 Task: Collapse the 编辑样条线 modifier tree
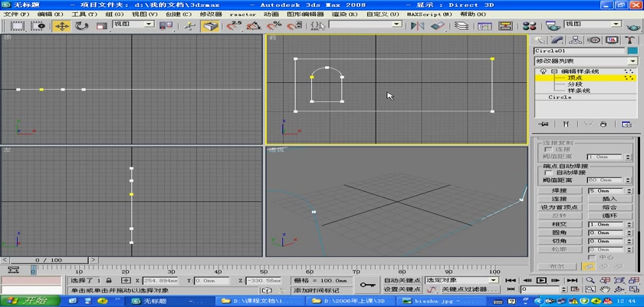coord(554,71)
